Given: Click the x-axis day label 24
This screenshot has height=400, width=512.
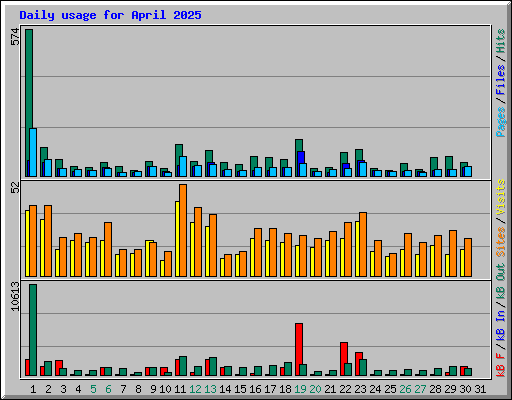Looking at the screenshot, I should 375,389.
